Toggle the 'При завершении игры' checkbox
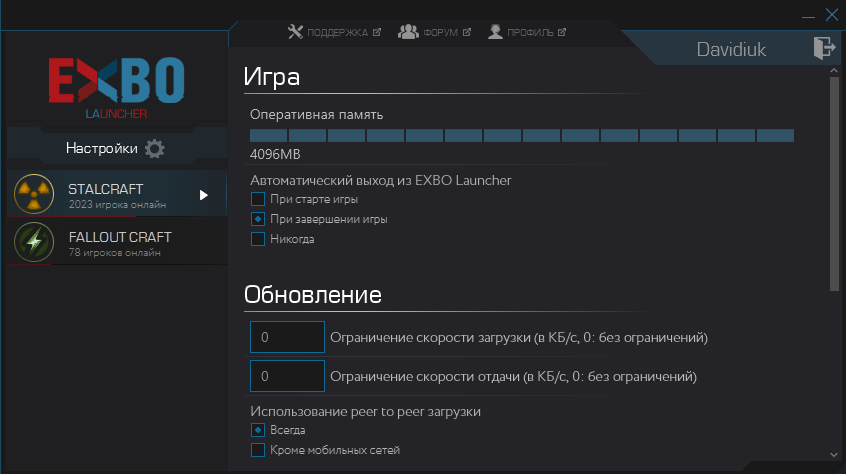The height and width of the screenshot is (474, 846). point(258,219)
